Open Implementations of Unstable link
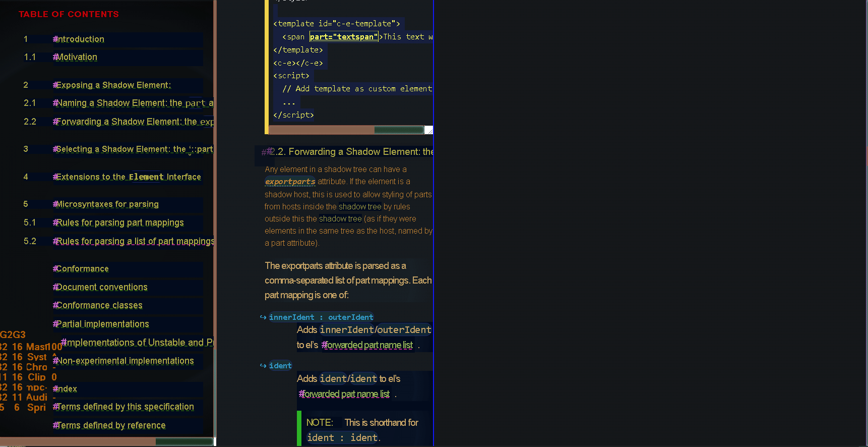Viewport: 868px width, 447px height. [137, 343]
